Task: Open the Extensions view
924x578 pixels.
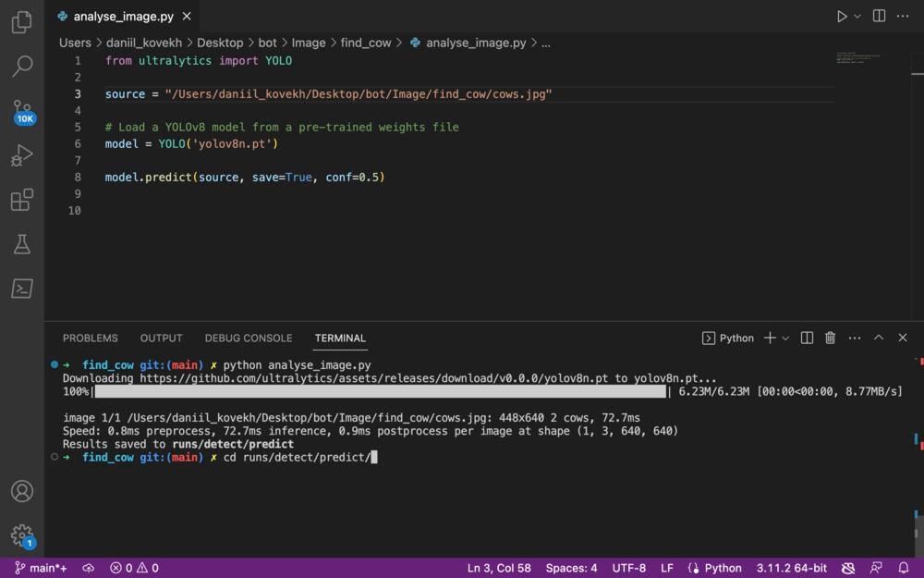Action: (x=22, y=200)
